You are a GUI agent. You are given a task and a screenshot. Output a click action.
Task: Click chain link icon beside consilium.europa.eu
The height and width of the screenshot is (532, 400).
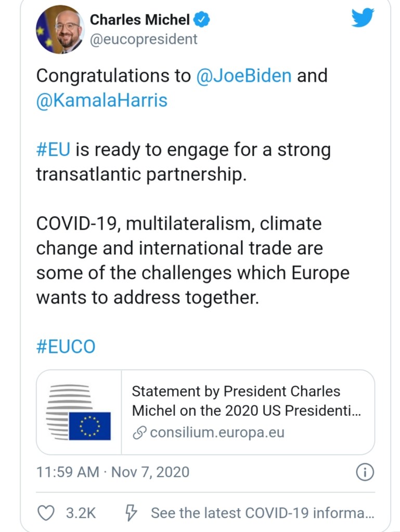139,433
